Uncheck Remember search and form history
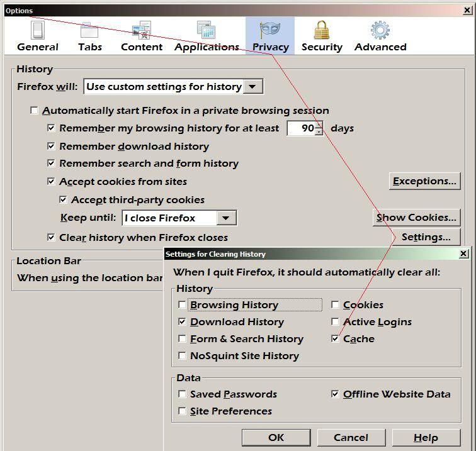This screenshot has width=476, height=451. point(51,164)
